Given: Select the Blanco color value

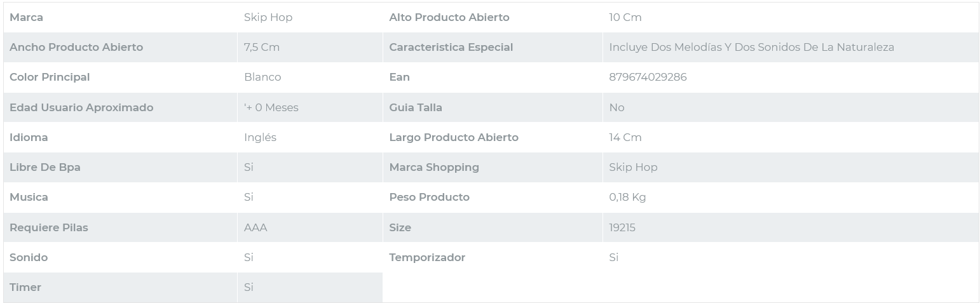Looking at the screenshot, I should tap(262, 77).
